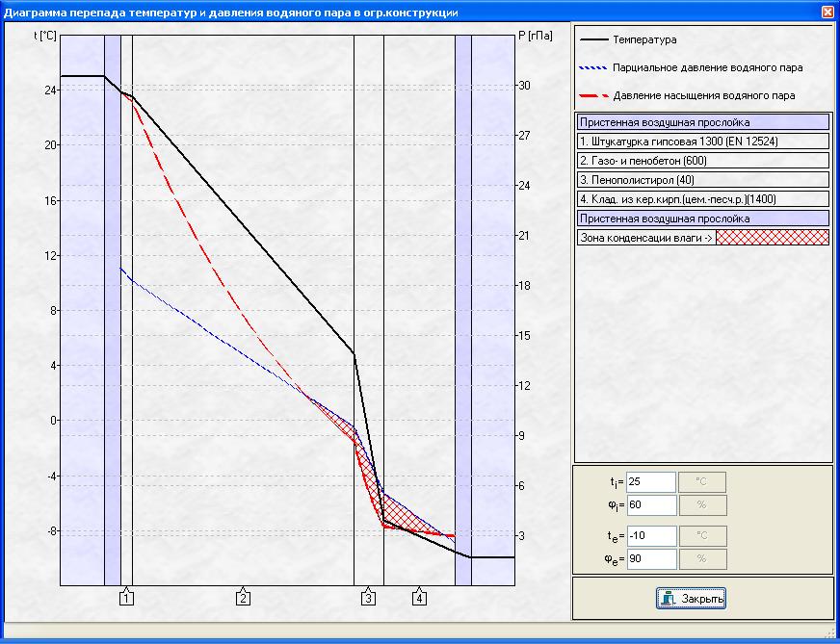Click the % unit box next to φe
Image resolution: width=840 pixels, height=644 pixels.
(x=702, y=559)
